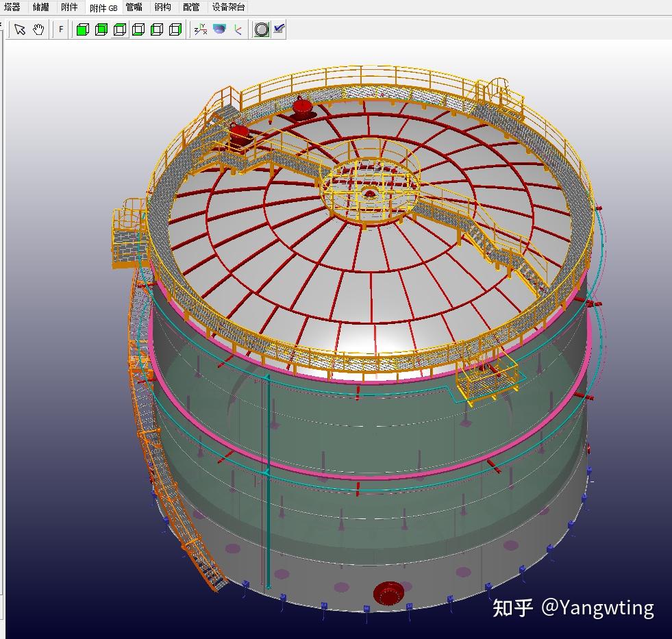The height and width of the screenshot is (639, 672).
Task: Click the XYZ coordinate axis icon
Action: [199, 29]
